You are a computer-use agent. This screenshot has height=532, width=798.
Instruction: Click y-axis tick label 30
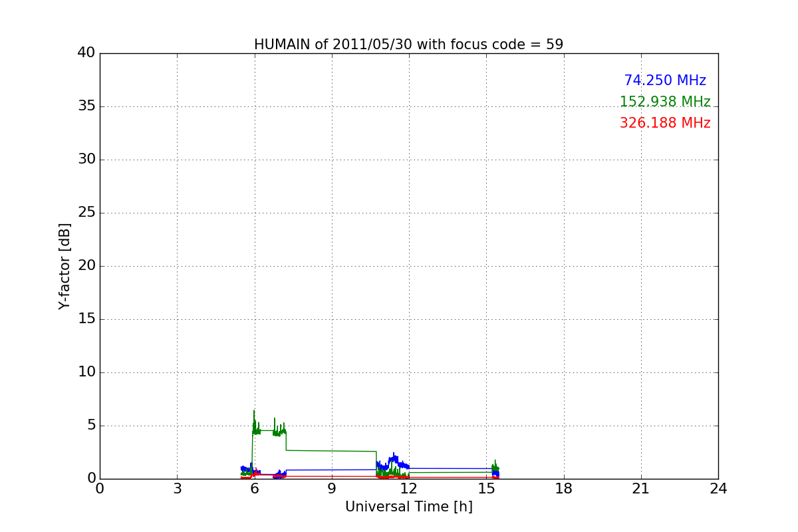pos(86,160)
